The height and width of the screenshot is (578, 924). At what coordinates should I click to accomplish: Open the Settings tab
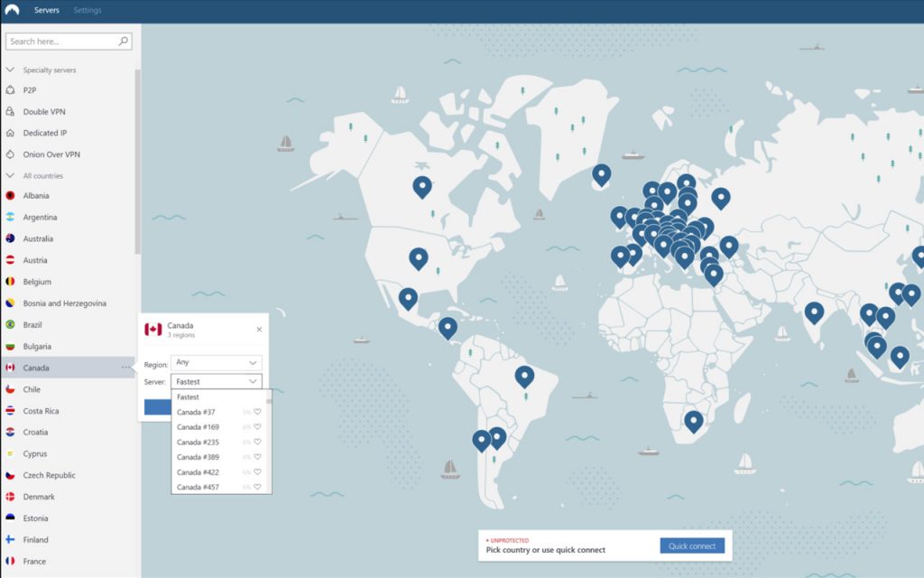click(x=88, y=10)
